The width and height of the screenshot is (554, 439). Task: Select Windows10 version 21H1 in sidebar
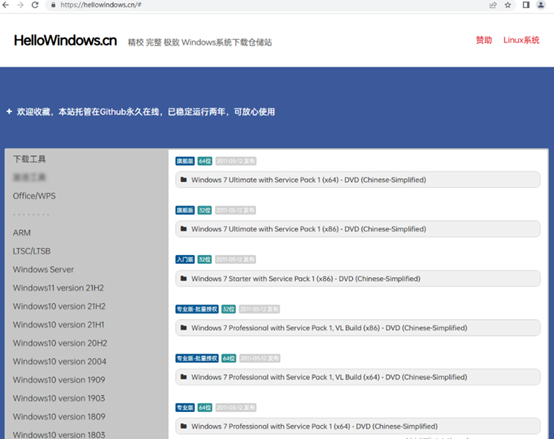[59, 325]
